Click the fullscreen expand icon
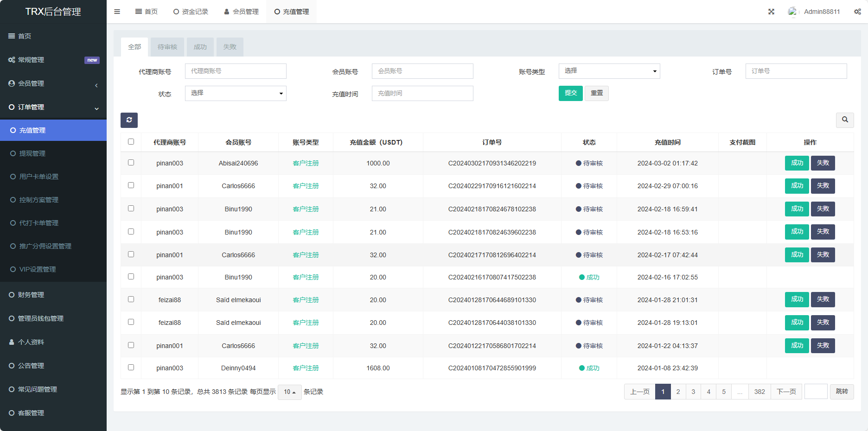Viewport: 868px width, 431px height. pyautogui.click(x=771, y=12)
